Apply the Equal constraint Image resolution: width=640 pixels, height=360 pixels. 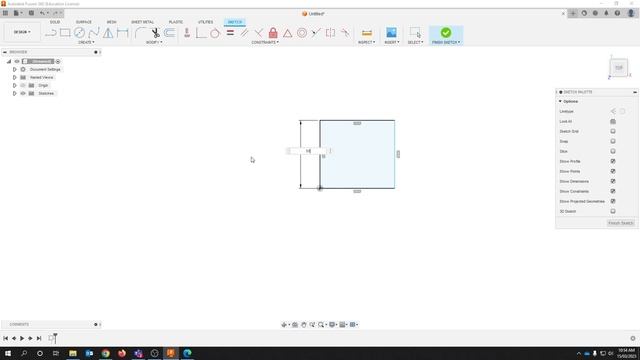230,33
